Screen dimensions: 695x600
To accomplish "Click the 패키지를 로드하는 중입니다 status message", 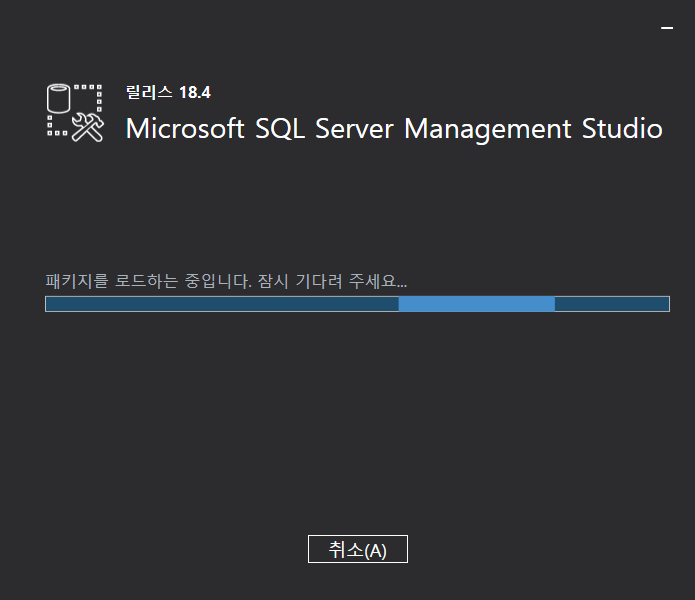I will point(226,281).
